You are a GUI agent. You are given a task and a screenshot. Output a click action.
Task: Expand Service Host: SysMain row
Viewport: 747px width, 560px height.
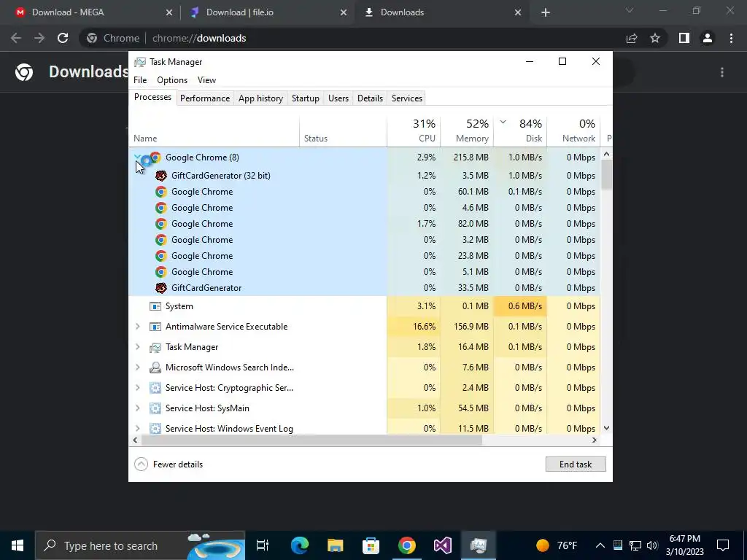click(138, 408)
